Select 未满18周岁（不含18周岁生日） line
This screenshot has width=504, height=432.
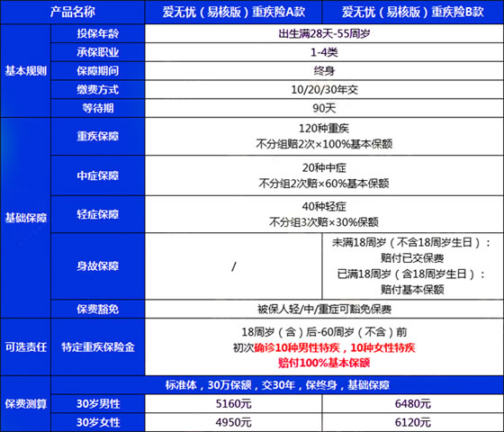point(412,243)
